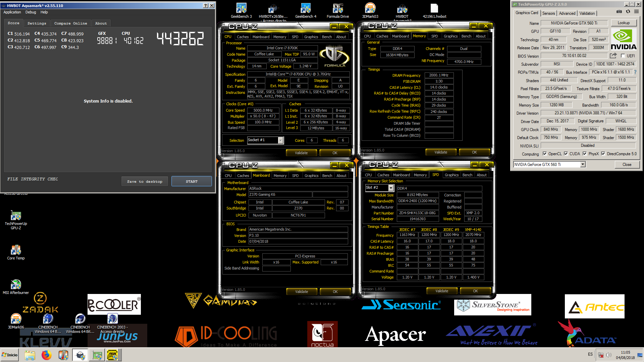Open the Bench tab in the CPU-Z SPD window
This screenshot has width=644, height=362.
point(467,175)
